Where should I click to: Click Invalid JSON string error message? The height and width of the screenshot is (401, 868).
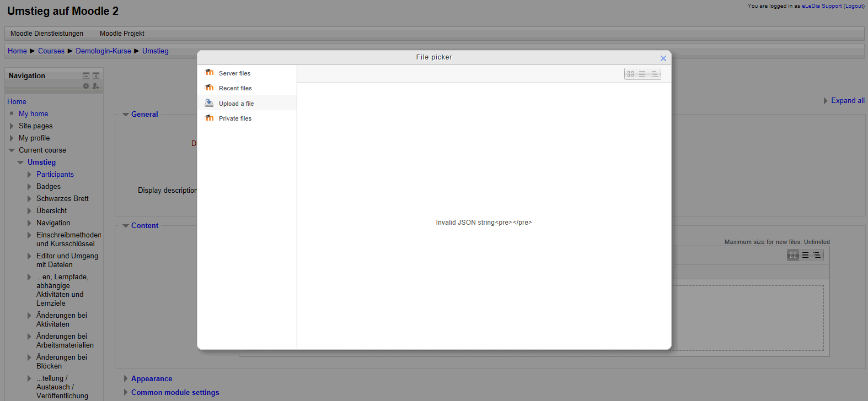pyautogui.click(x=484, y=223)
